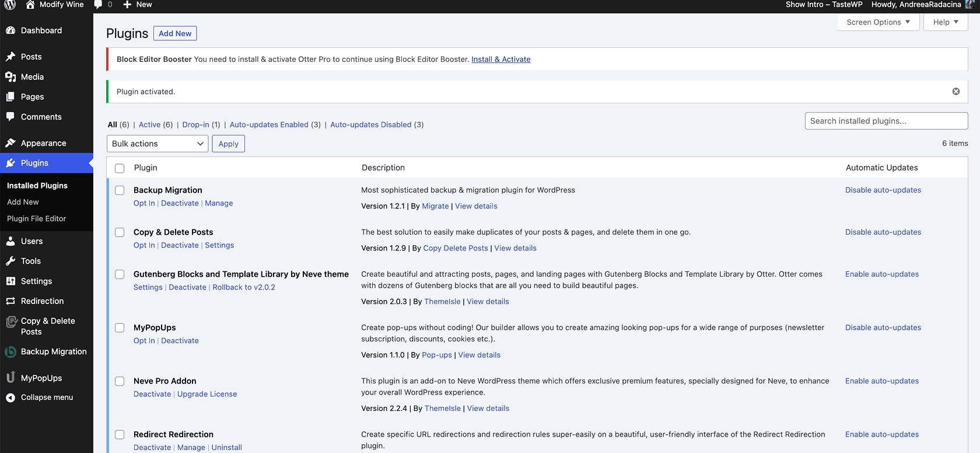Viewport: 980px width, 453px height.
Task: Expand the Help panel
Action: tap(946, 22)
